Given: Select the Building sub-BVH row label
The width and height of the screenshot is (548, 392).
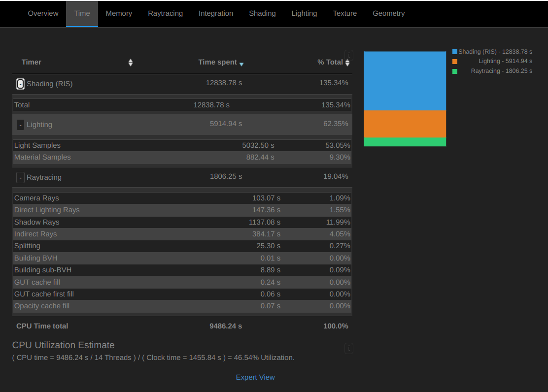Looking at the screenshot, I should [x=43, y=270].
